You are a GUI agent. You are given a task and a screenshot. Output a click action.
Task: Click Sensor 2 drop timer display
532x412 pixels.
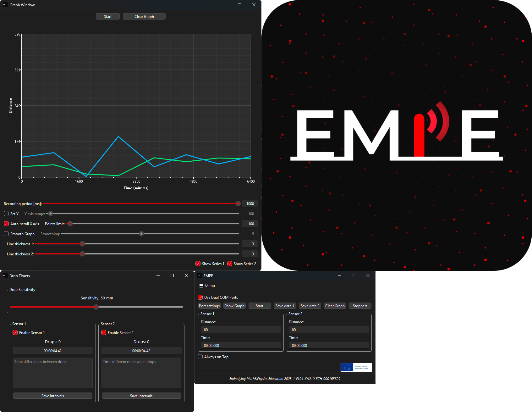(141, 351)
